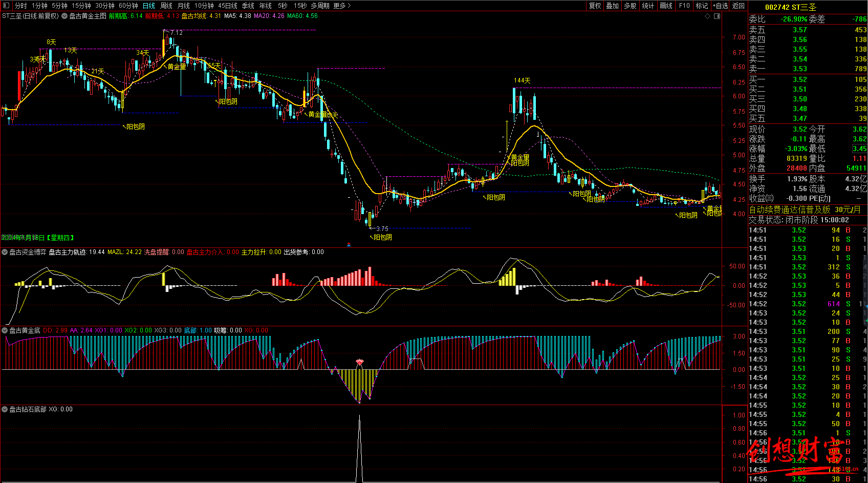The image size is (868, 483).
Task: Click the stock title 002742 ST三圣
Action: click(x=791, y=7)
